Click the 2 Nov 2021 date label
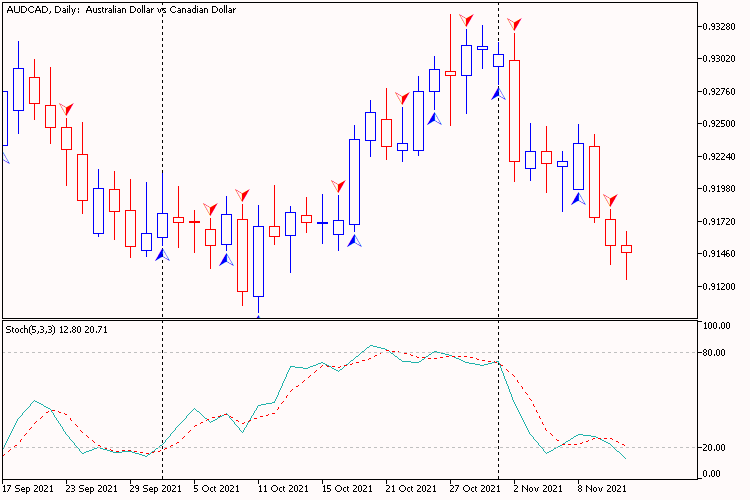The width and height of the screenshot is (750, 500). click(538, 489)
